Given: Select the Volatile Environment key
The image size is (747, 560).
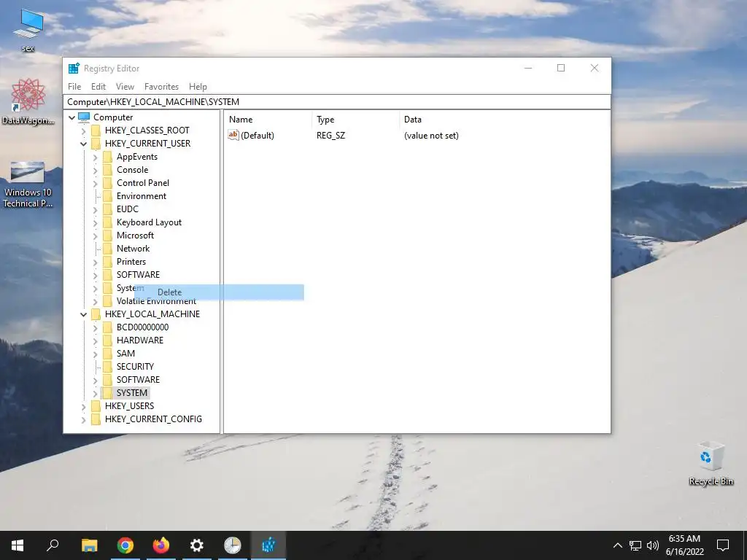Looking at the screenshot, I should coord(156,301).
